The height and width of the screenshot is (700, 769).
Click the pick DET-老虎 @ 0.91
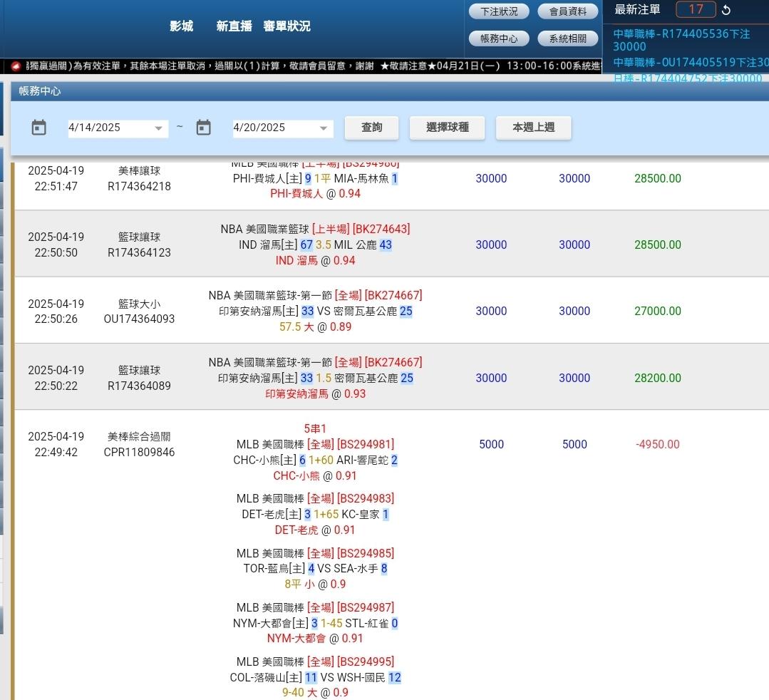point(315,530)
